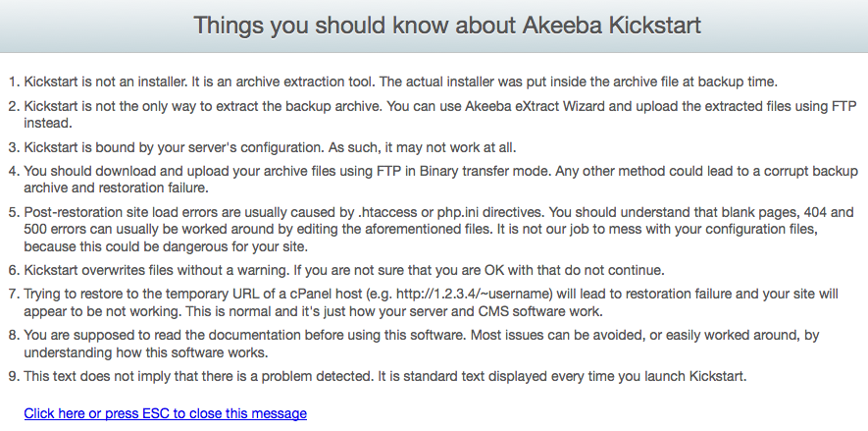Click item 9 about standard text displayed
Screen dimensions: 868x431
click(x=385, y=377)
